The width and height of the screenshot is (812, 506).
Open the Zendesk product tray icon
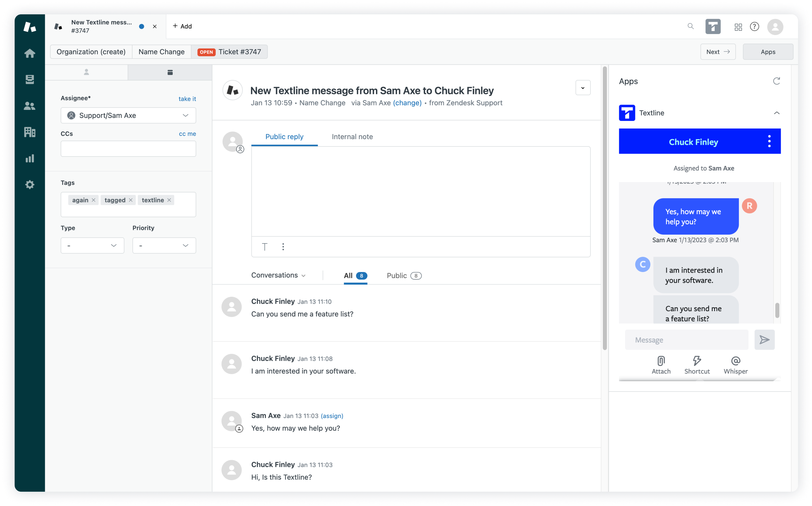[738, 26]
